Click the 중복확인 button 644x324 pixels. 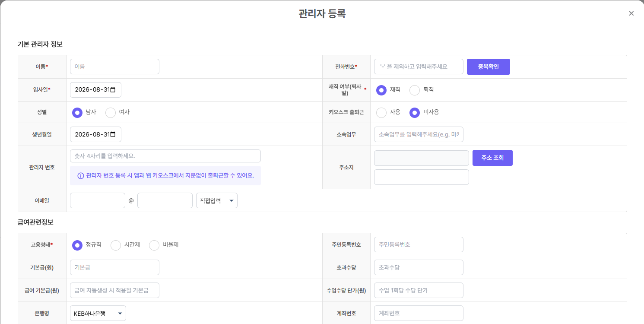(x=489, y=67)
